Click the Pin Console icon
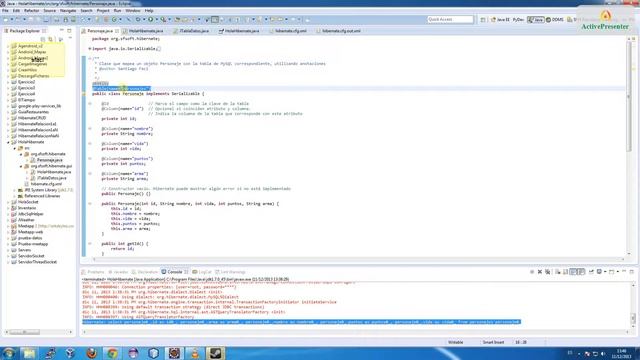The image size is (640, 360). point(591,272)
